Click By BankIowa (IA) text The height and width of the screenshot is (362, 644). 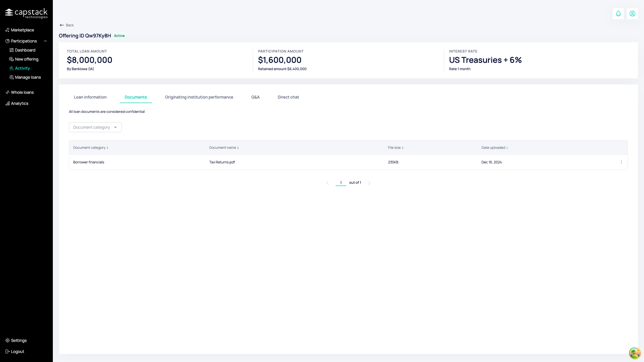click(x=80, y=69)
